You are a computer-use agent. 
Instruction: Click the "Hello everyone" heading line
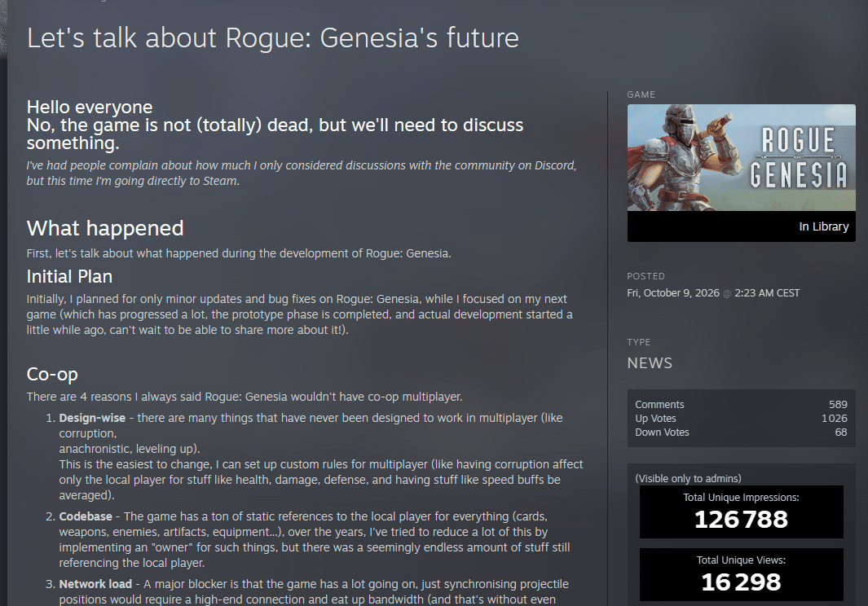coord(90,107)
